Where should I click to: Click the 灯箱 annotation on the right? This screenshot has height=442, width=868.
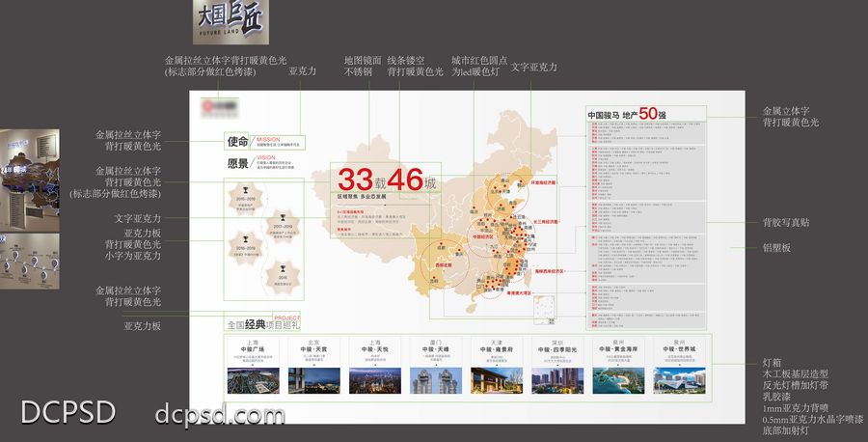(773, 362)
